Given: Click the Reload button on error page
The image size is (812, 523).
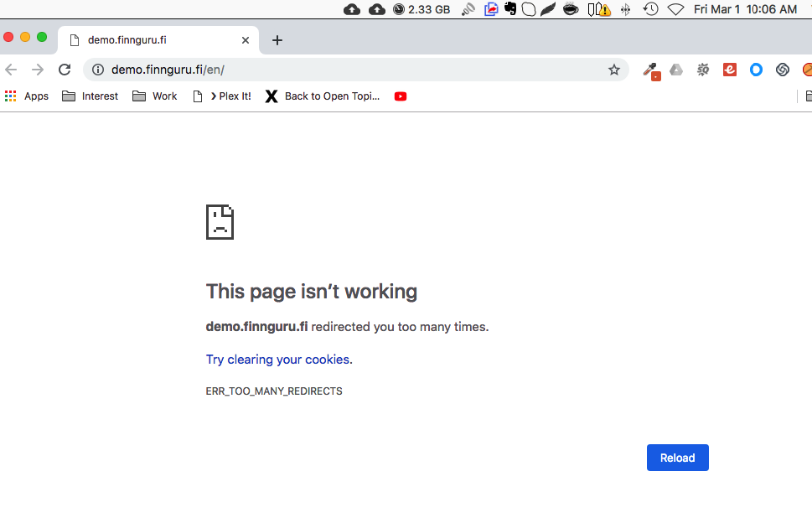Looking at the screenshot, I should (677, 458).
